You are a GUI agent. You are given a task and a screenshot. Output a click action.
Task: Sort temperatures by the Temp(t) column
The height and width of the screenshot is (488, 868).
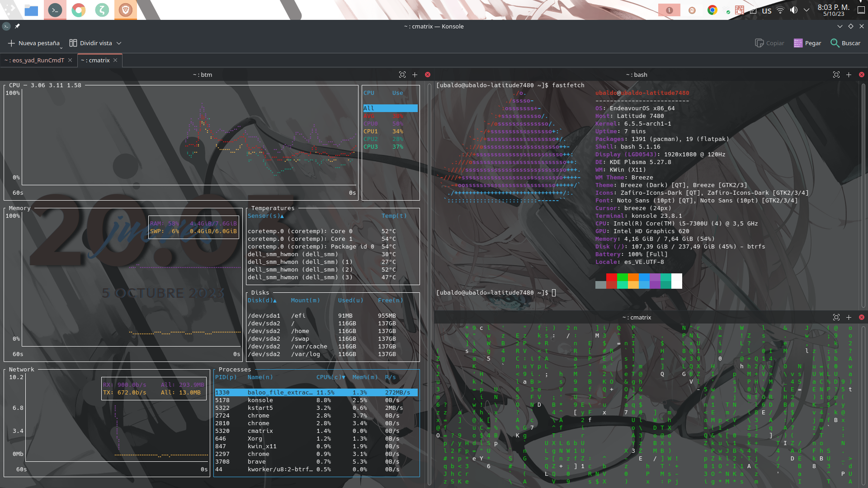pyautogui.click(x=394, y=216)
